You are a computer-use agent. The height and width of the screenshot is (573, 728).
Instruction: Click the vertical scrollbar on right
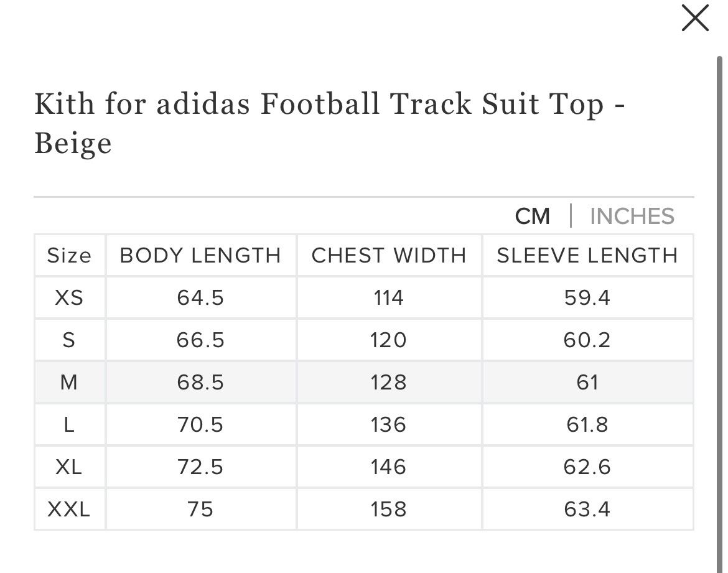pyautogui.click(x=720, y=314)
